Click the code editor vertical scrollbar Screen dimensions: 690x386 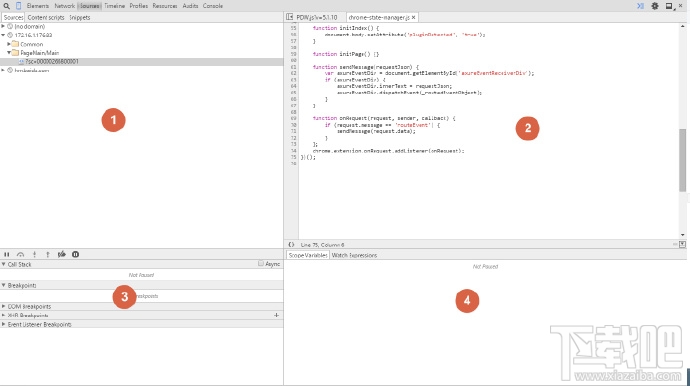click(x=682, y=160)
